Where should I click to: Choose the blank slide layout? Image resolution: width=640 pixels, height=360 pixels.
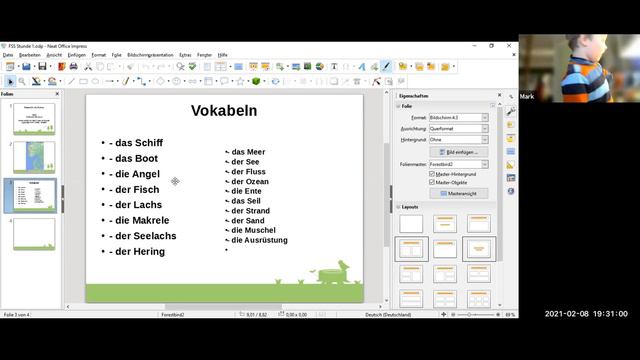pyautogui.click(x=411, y=224)
